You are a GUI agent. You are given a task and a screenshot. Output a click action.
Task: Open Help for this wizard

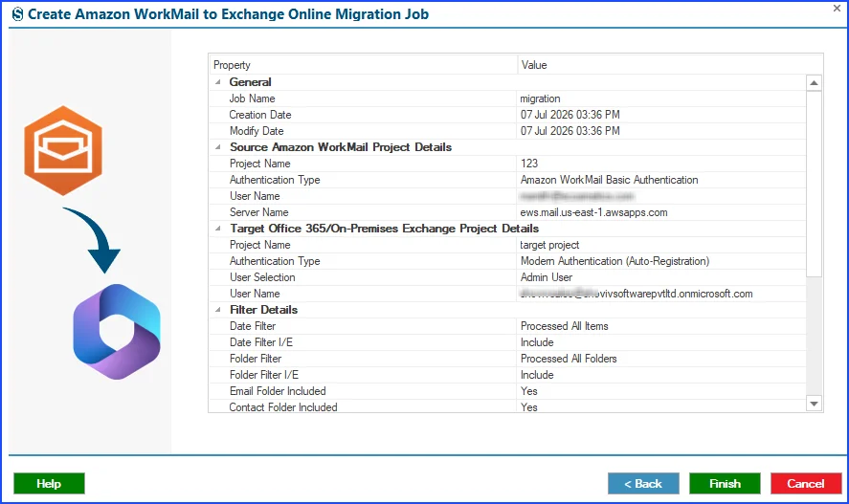(49, 484)
